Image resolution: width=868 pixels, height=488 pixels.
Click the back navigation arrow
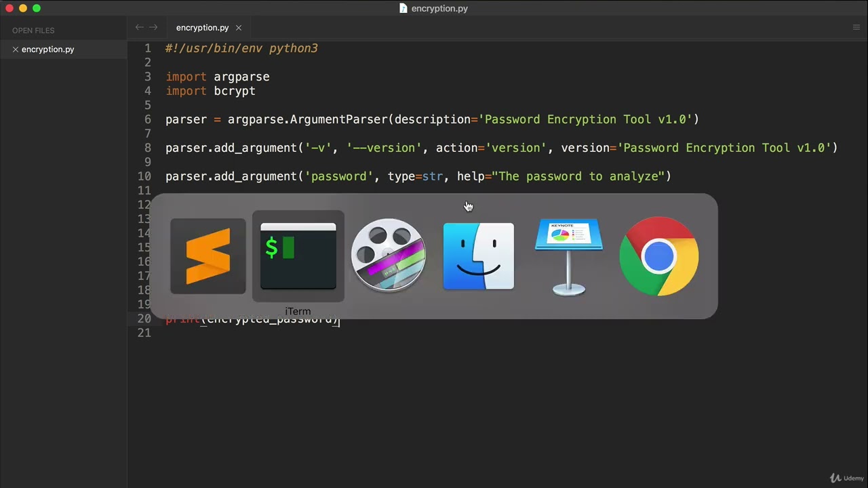[x=139, y=28]
